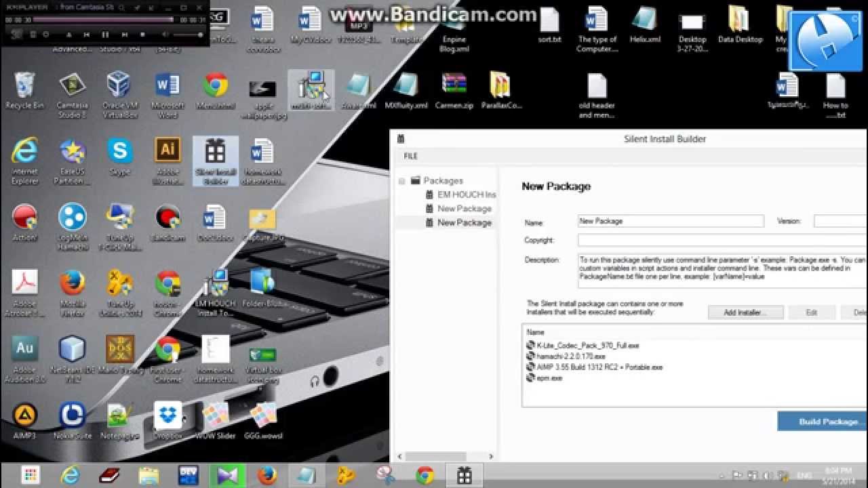
Task: Adjust the KMPlayer volume slider
Action: (x=188, y=35)
